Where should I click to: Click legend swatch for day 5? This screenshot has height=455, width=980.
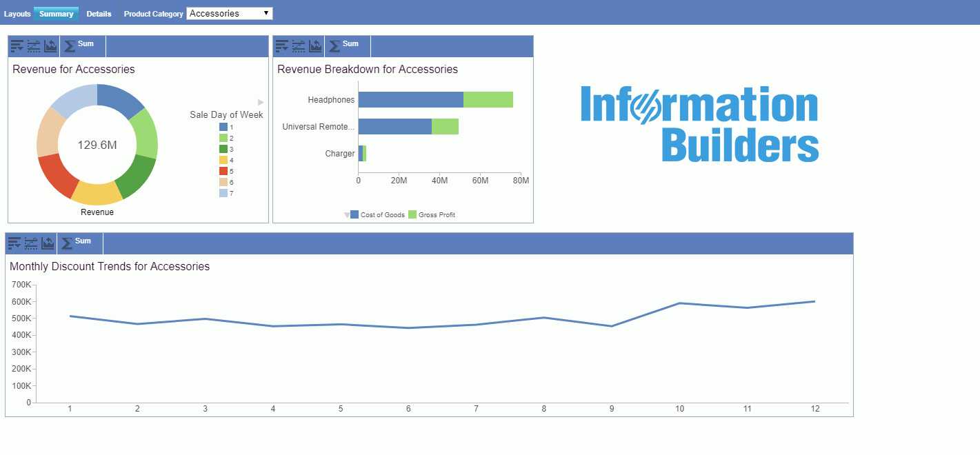[223, 171]
